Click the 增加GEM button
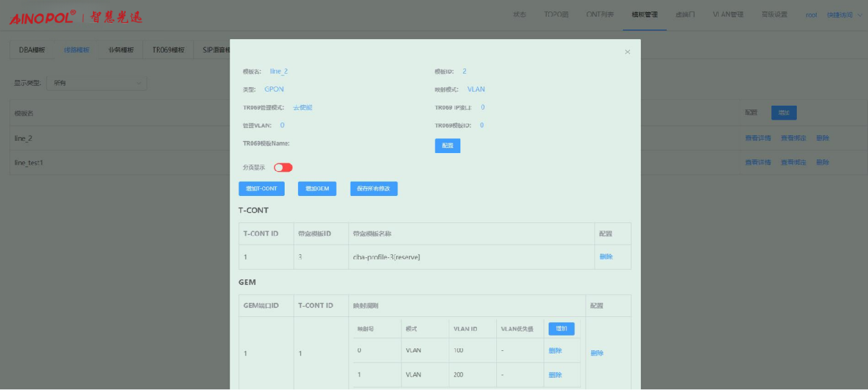The height and width of the screenshot is (390, 868). point(317,189)
